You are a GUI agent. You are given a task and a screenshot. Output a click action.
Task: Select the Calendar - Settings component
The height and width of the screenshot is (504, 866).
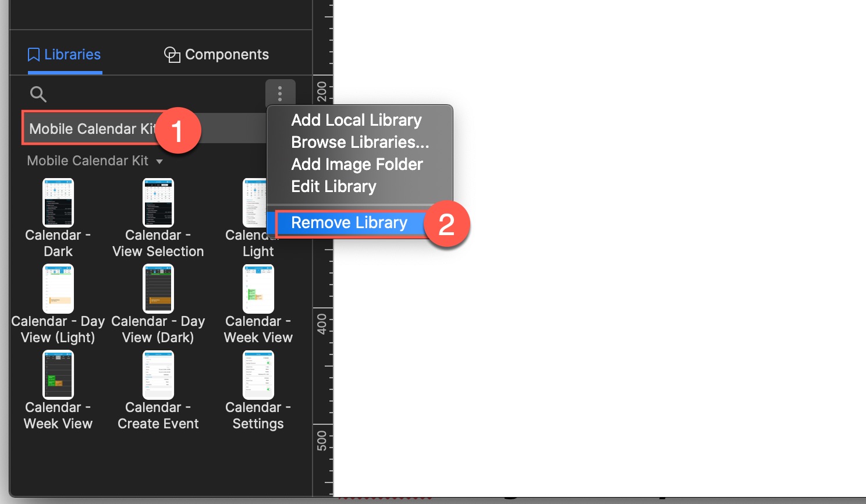pos(258,375)
